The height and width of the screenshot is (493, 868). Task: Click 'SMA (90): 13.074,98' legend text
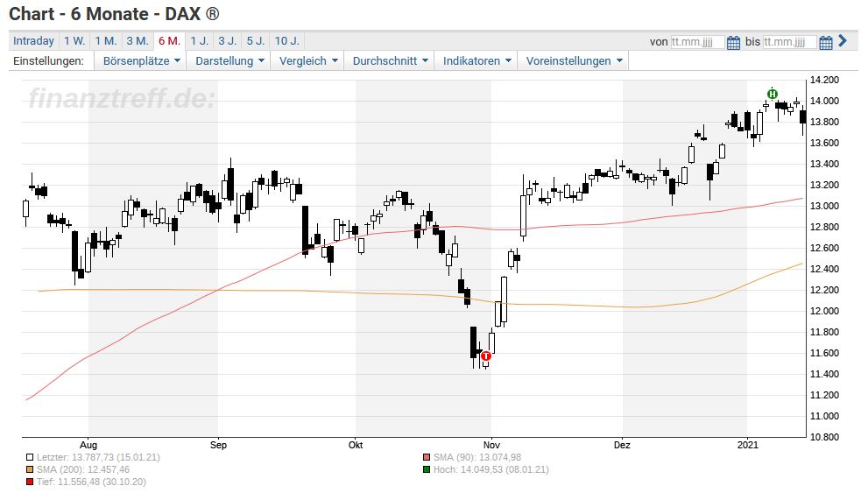pos(477,458)
